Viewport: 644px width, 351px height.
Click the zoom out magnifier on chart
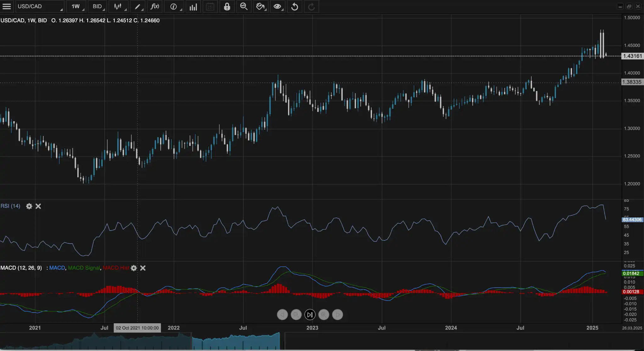pyautogui.click(x=296, y=314)
